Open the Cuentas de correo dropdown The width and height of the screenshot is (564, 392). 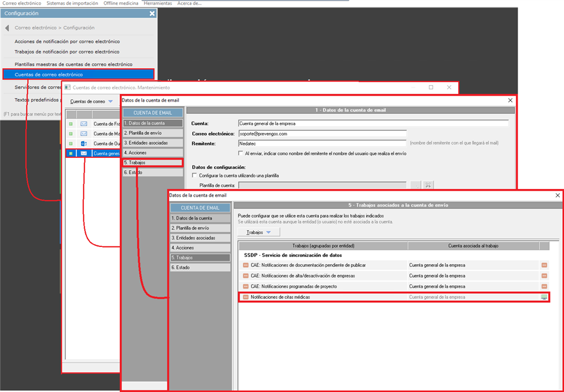tap(91, 102)
